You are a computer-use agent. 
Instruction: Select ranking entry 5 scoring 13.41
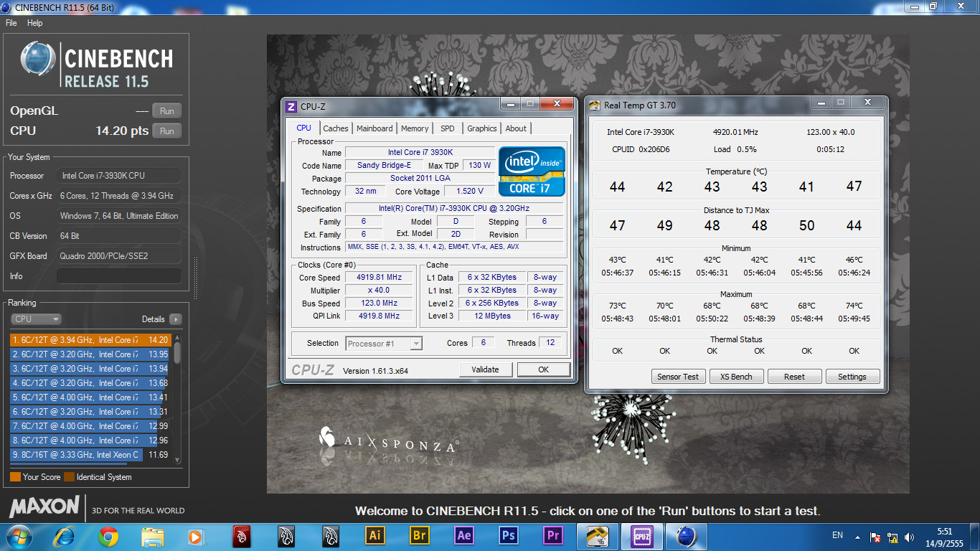[x=90, y=397]
